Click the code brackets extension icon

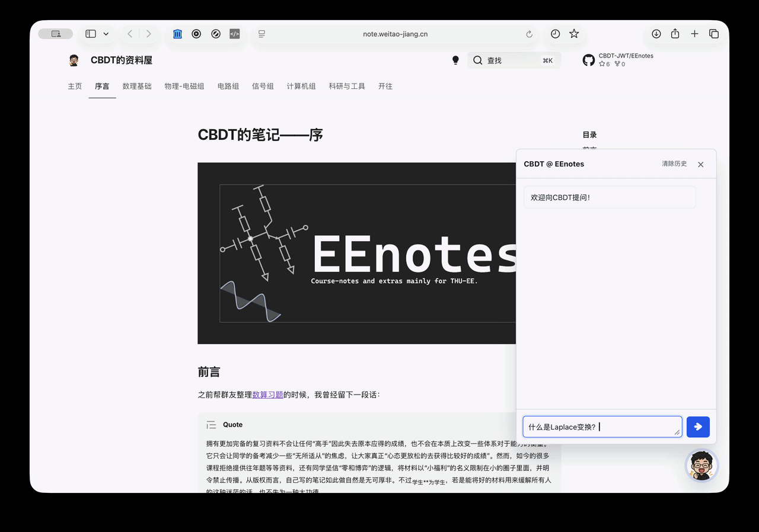pyautogui.click(x=235, y=34)
